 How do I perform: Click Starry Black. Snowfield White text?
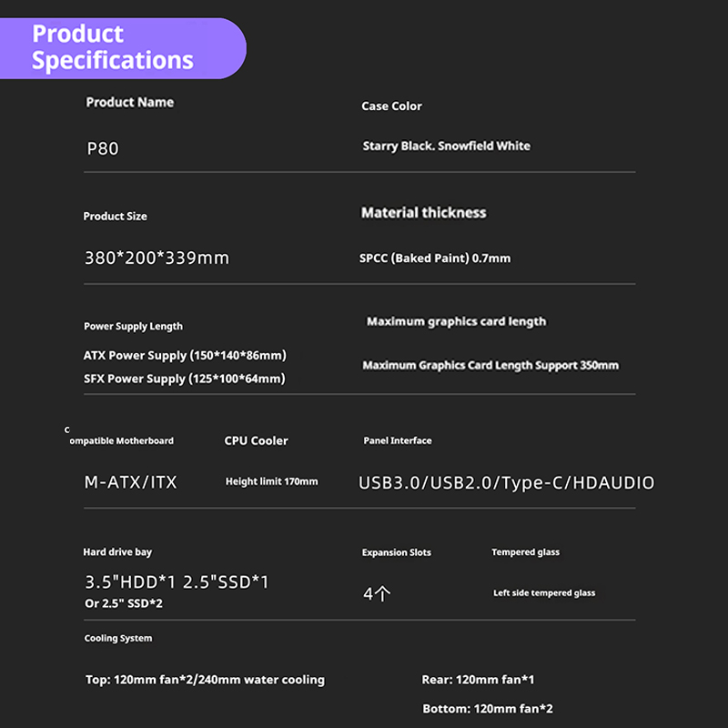tap(446, 146)
